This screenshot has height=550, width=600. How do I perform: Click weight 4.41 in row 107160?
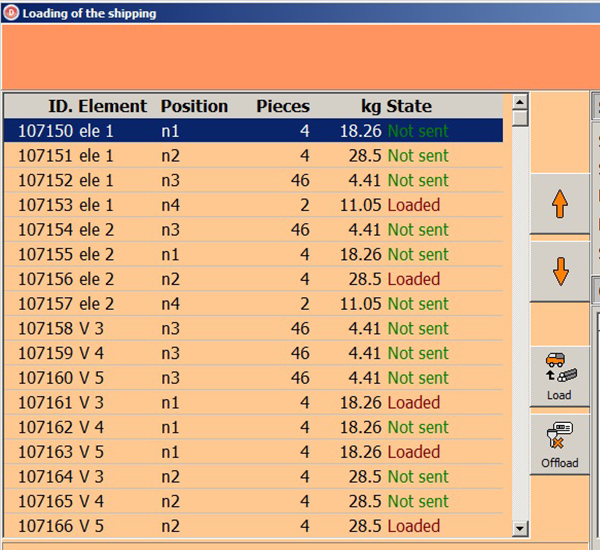pos(365,378)
